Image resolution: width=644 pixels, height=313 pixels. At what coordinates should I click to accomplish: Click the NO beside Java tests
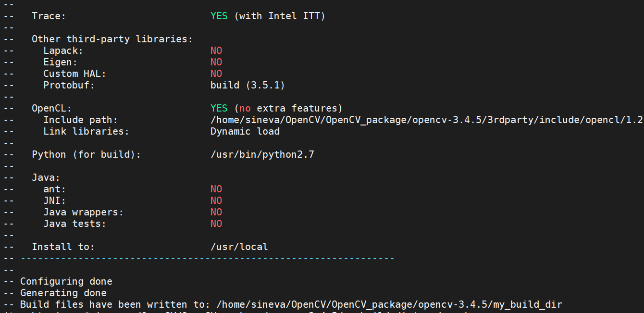(x=216, y=224)
